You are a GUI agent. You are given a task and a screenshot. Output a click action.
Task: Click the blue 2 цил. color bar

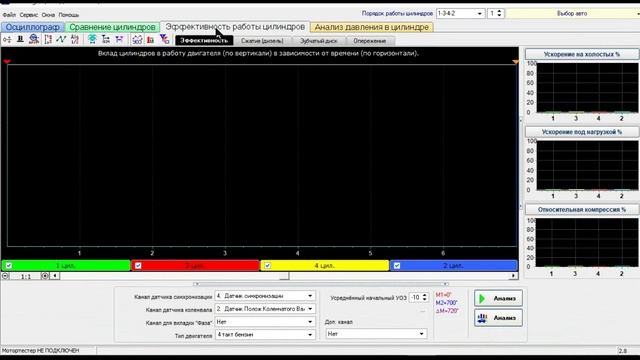point(454,266)
